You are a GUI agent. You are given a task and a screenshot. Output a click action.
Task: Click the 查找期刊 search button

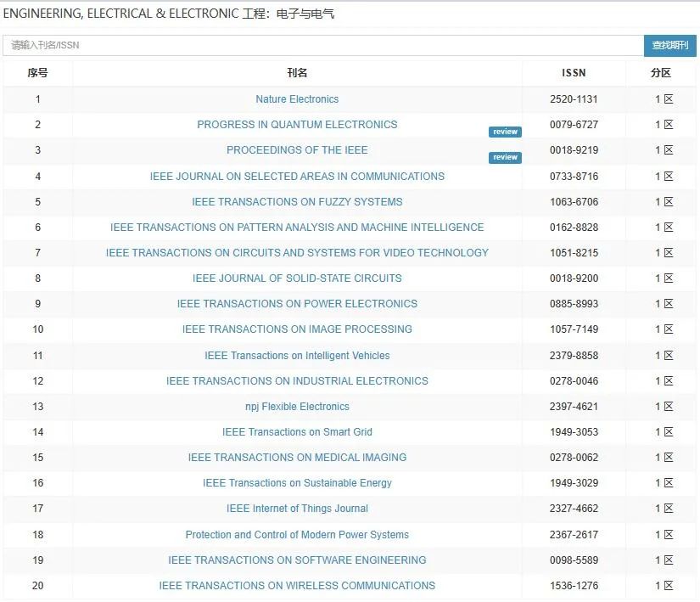coord(669,45)
